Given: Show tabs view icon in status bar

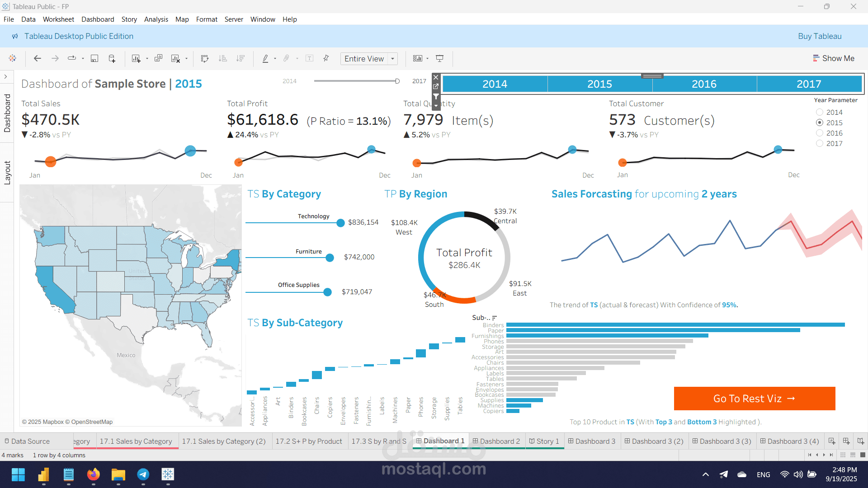Looking at the screenshot, I should point(863,455).
